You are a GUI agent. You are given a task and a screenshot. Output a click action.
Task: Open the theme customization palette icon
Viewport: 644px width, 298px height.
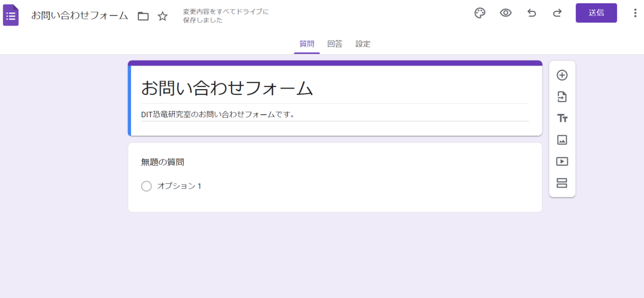pos(480,13)
